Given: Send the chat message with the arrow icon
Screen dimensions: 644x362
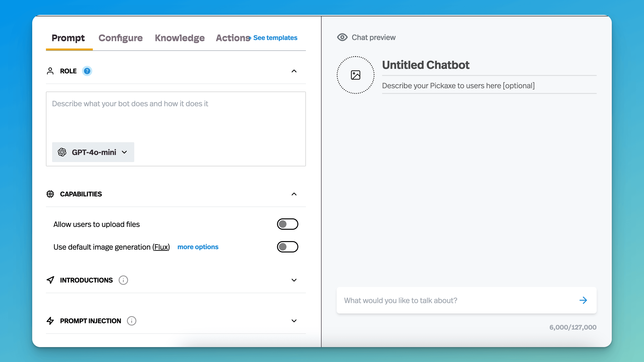Looking at the screenshot, I should (x=583, y=300).
